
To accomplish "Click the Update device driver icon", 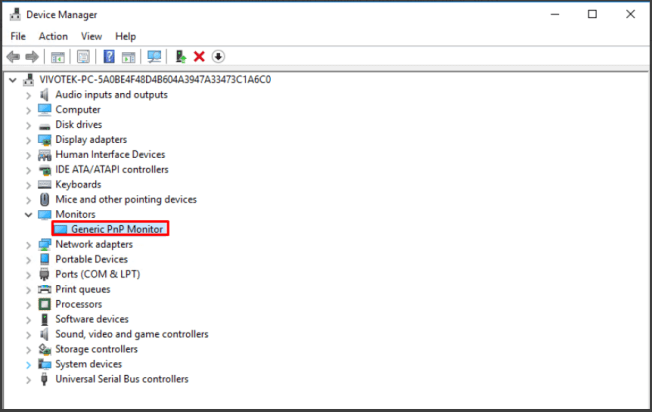I will click(180, 57).
